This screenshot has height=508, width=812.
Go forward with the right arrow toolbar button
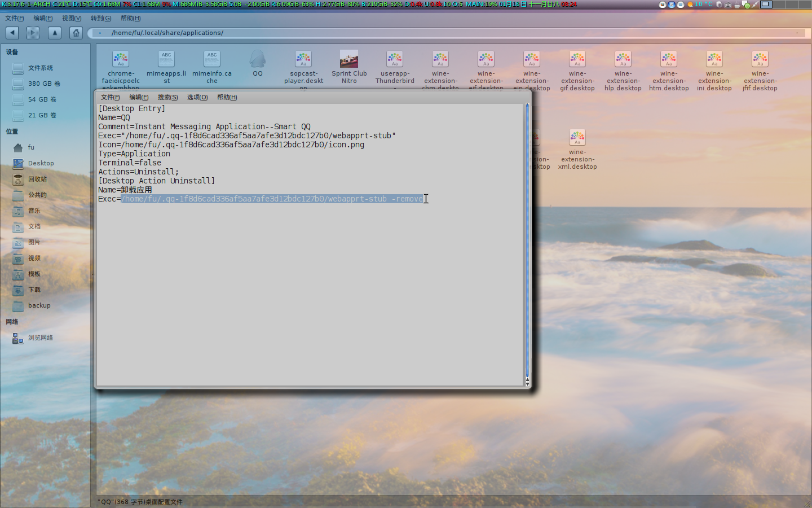(33, 33)
